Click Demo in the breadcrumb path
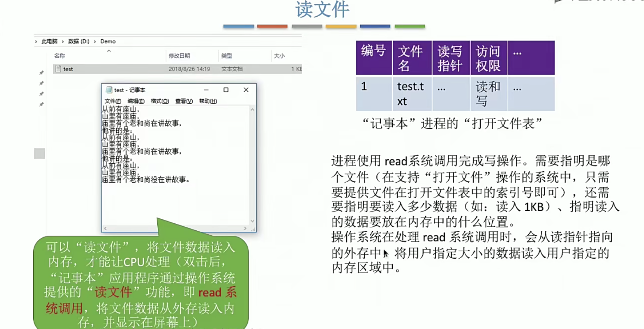644x329 pixels. pos(108,41)
